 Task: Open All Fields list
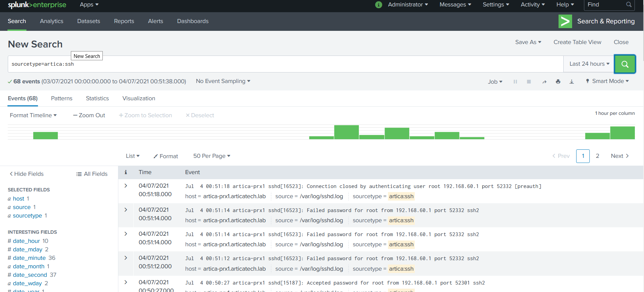(x=92, y=174)
